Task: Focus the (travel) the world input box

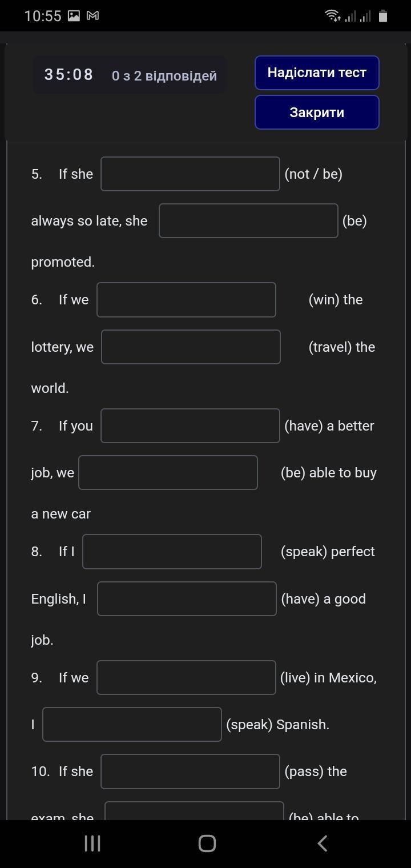Action: tap(191, 347)
